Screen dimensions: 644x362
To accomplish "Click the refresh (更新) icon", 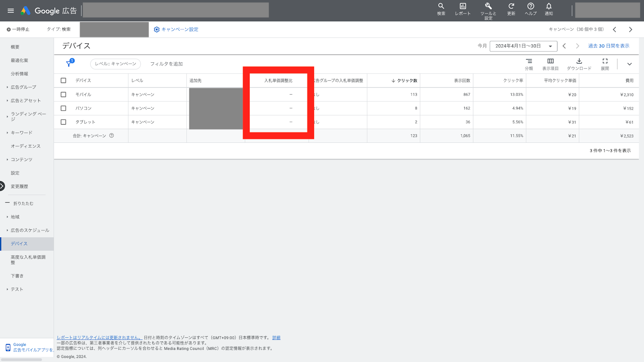I will (x=511, y=9).
